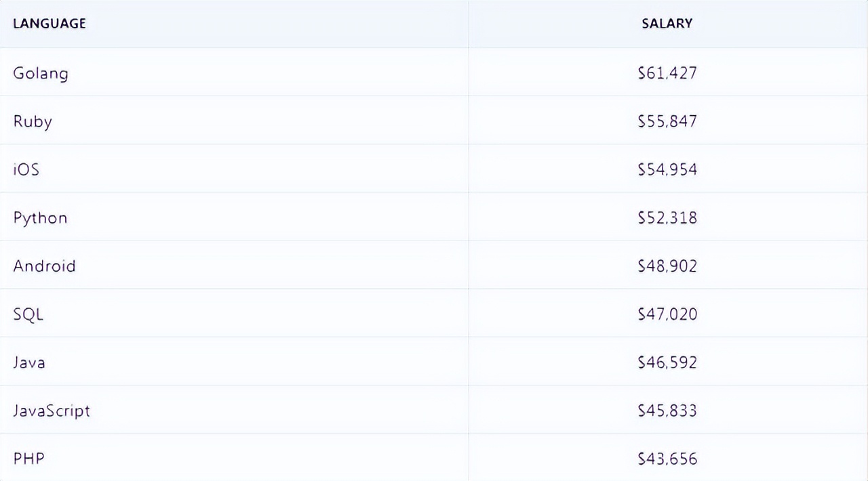Click the $54,954 salary value
This screenshot has height=481, width=868.
(667, 169)
